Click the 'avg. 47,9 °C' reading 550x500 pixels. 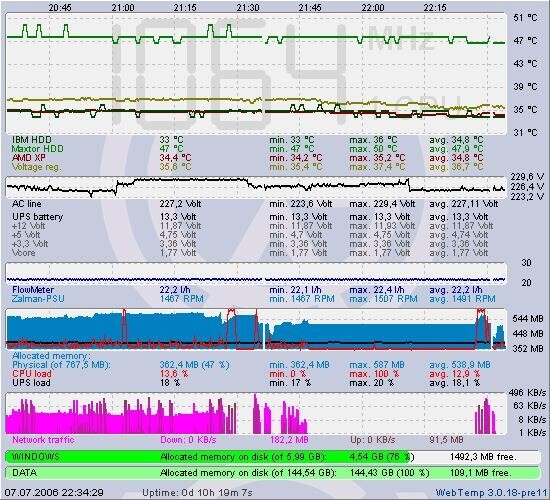(456, 149)
